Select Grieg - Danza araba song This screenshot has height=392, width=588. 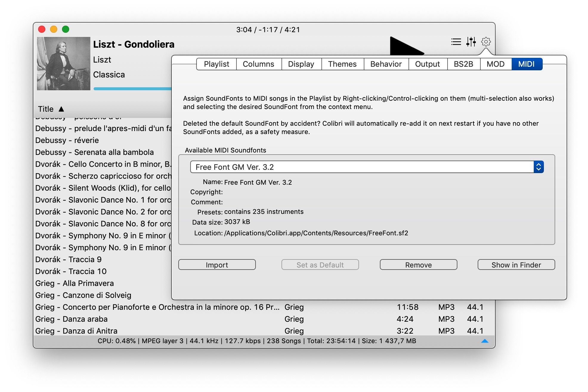click(72, 319)
